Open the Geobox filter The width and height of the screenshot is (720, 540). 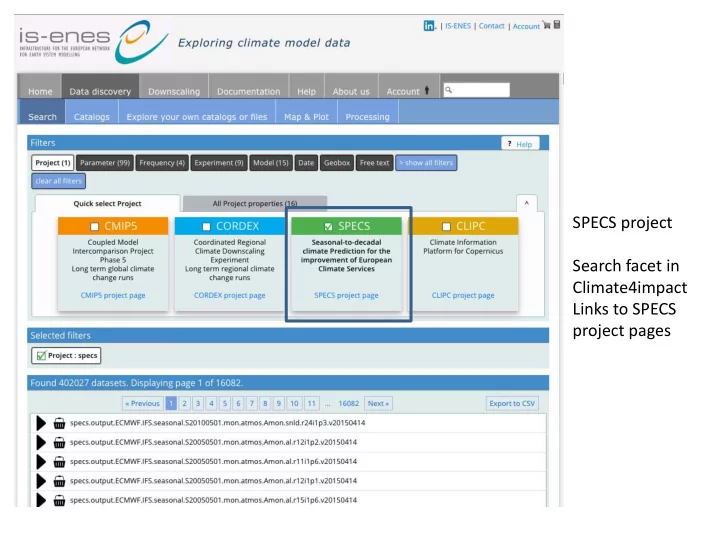point(337,163)
